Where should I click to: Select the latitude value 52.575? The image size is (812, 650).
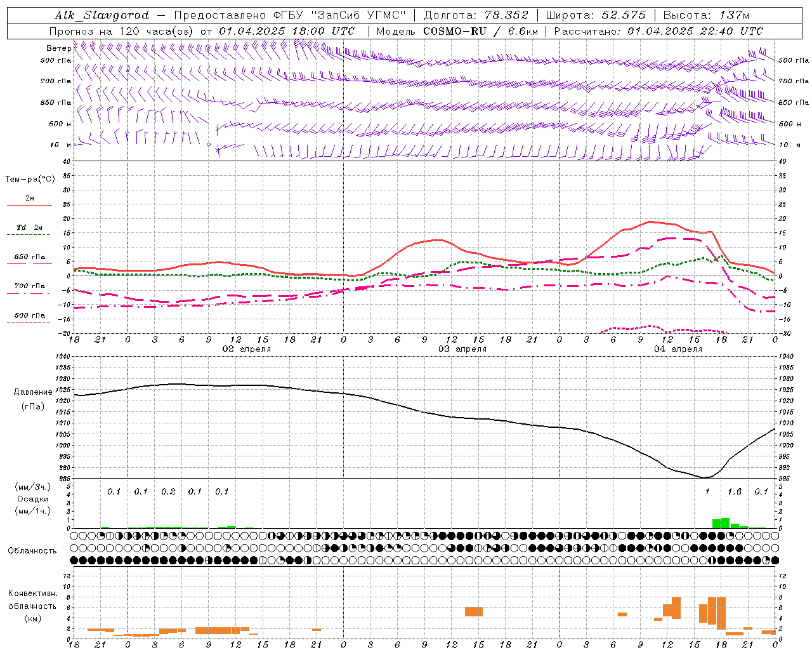[x=624, y=15]
